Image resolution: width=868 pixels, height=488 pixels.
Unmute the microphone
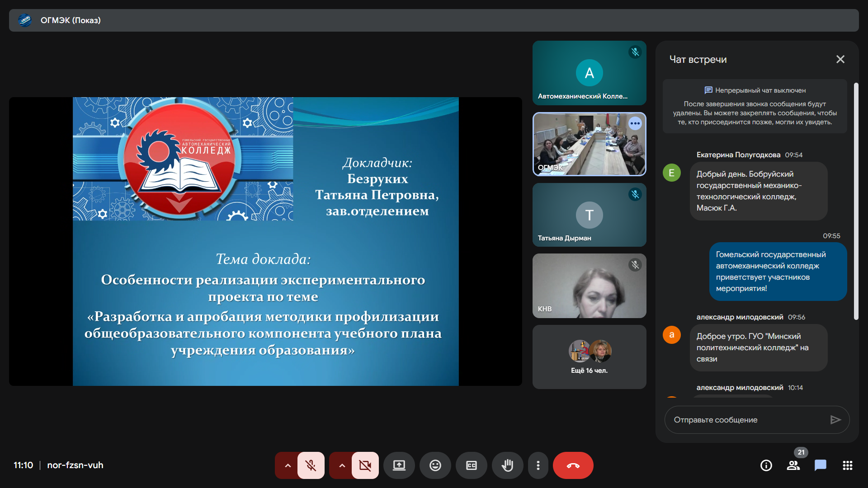[311, 465]
